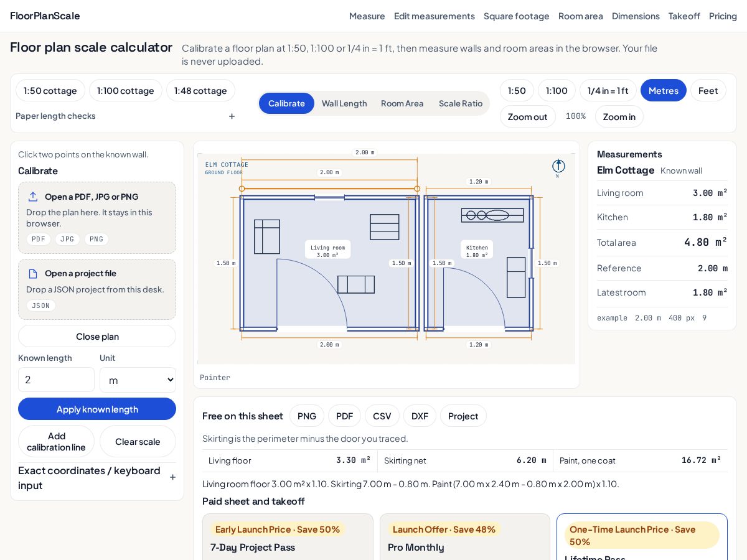Click the One-Time Launch Price Save 50% badge
Viewport: 747px width, 560px height.
642,535
